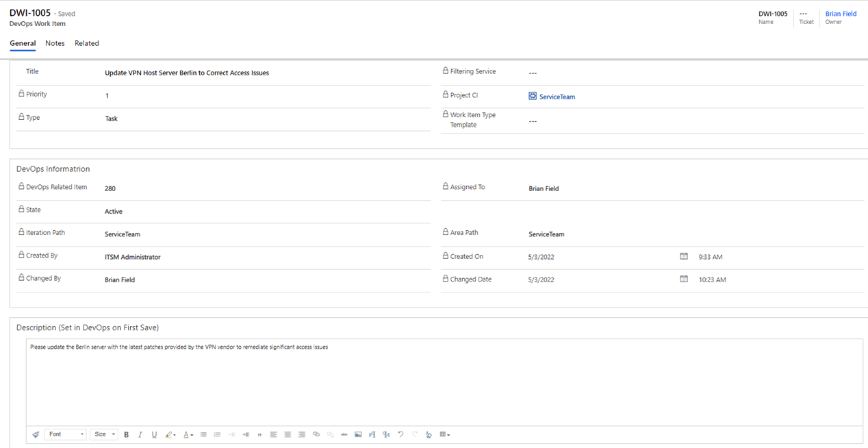This screenshot has width=868, height=448.
Task: Click the Ticket header value
Action: (804, 14)
